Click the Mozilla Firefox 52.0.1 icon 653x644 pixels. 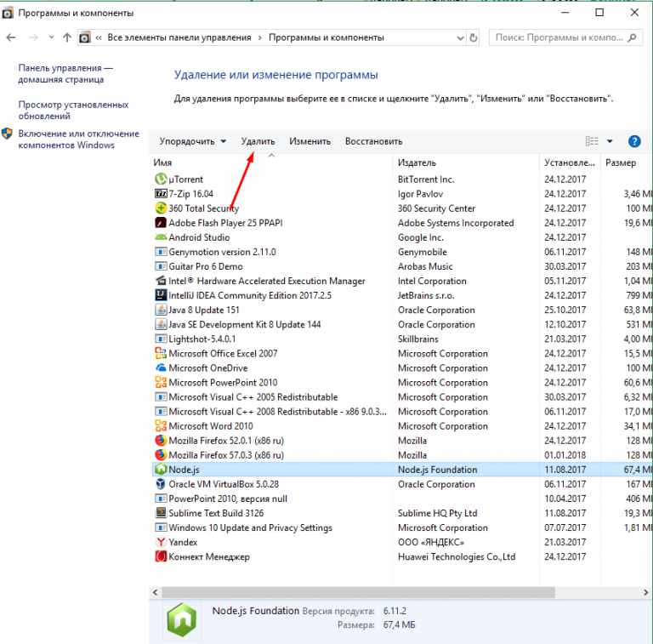(x=161, y=441)
